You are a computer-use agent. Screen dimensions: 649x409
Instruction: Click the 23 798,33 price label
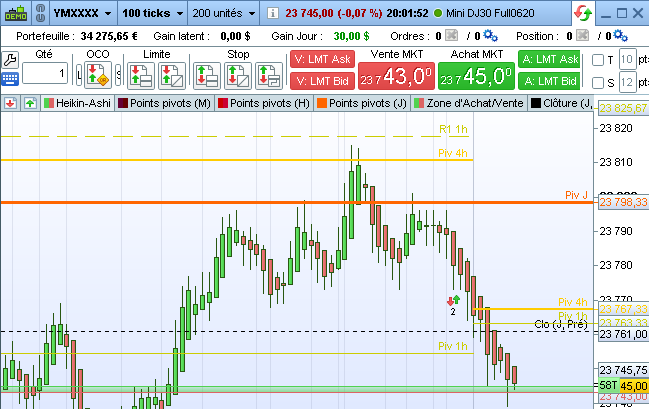tap(623, 202)
